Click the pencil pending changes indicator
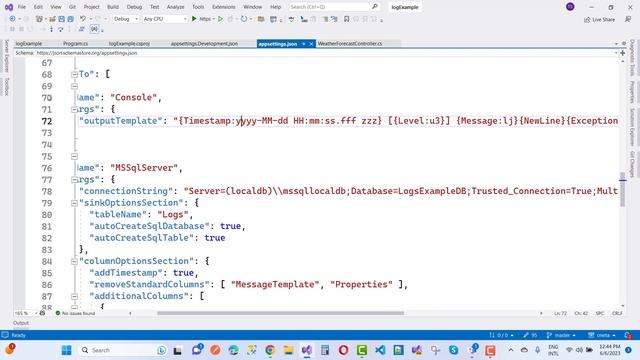 pos(530,335)
